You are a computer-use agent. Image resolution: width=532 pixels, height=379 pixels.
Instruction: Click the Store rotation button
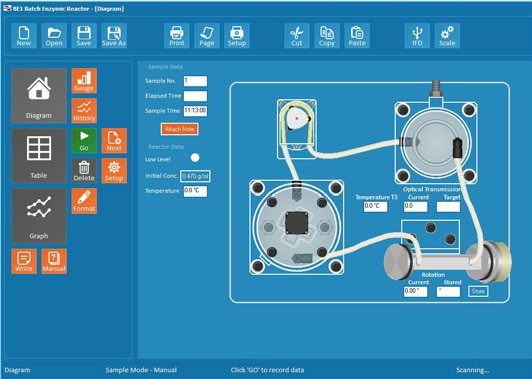(478, 291)
